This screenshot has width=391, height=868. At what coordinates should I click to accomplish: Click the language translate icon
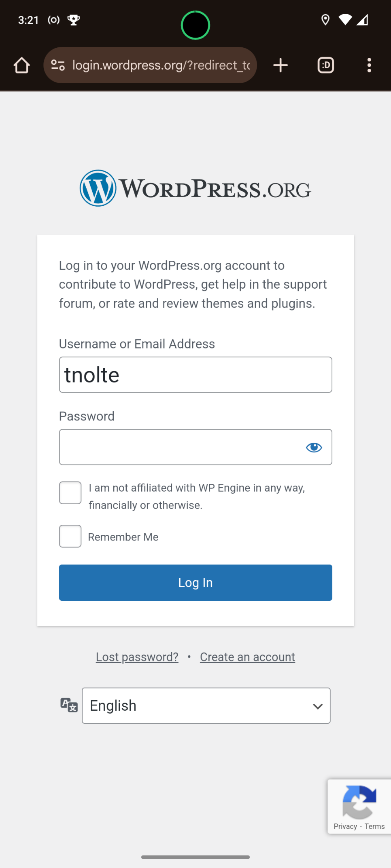69,705
